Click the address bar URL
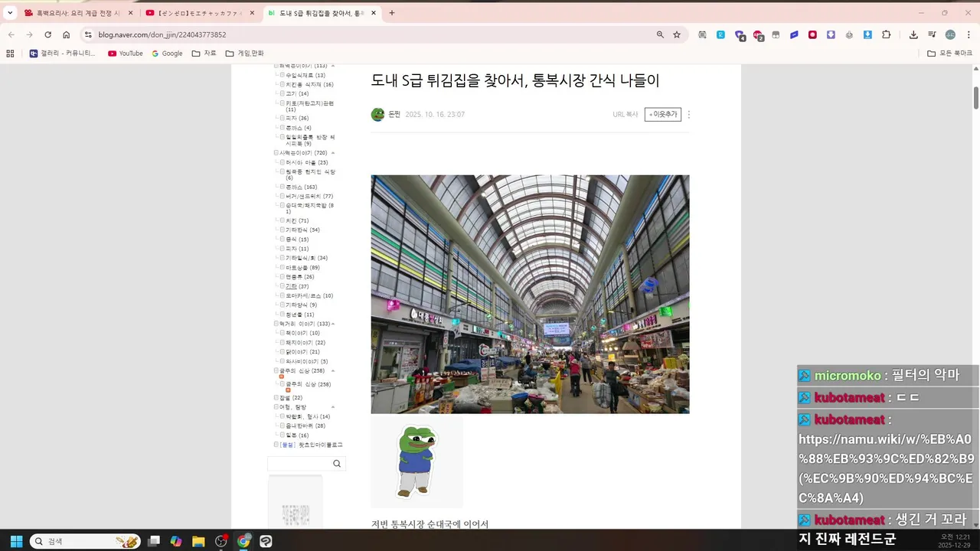Image resolution: width=980 pixels, height=551 pixels. (162, 34)
